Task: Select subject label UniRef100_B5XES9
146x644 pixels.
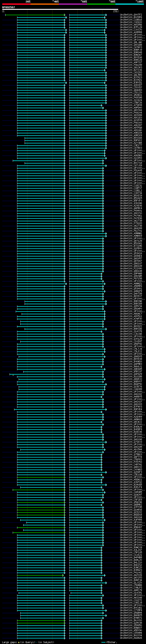Action: pos(131,196)
